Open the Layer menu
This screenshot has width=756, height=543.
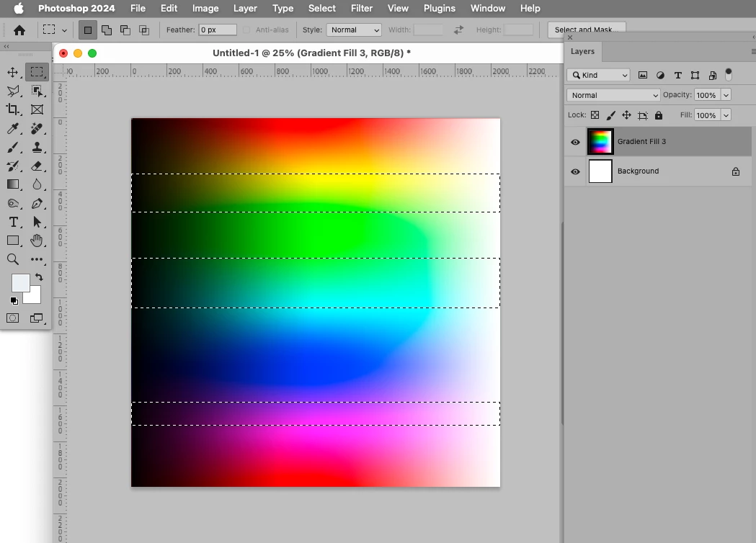245,9
